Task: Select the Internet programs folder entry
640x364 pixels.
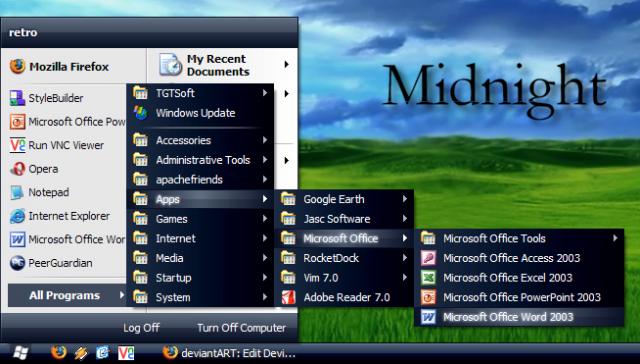Action: [x=200, y=238]
